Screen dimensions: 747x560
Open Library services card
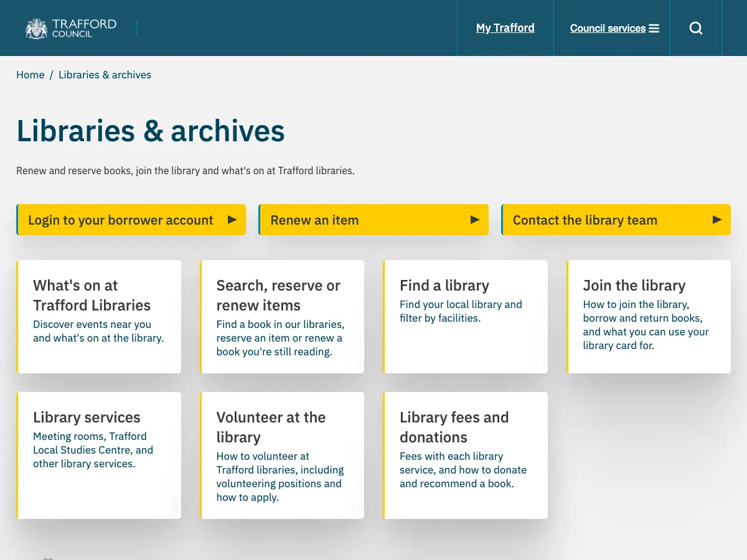pos(99,455)
